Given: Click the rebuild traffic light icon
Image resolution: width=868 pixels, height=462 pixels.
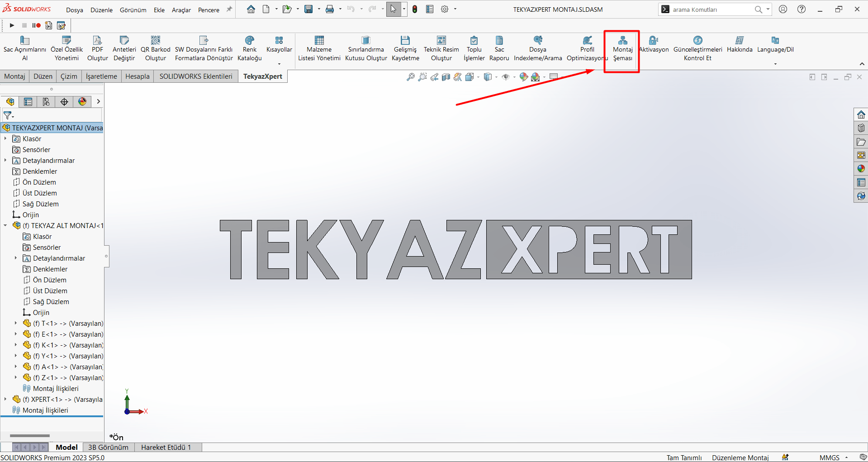Looking at the screenshot, I should [415, 9].
